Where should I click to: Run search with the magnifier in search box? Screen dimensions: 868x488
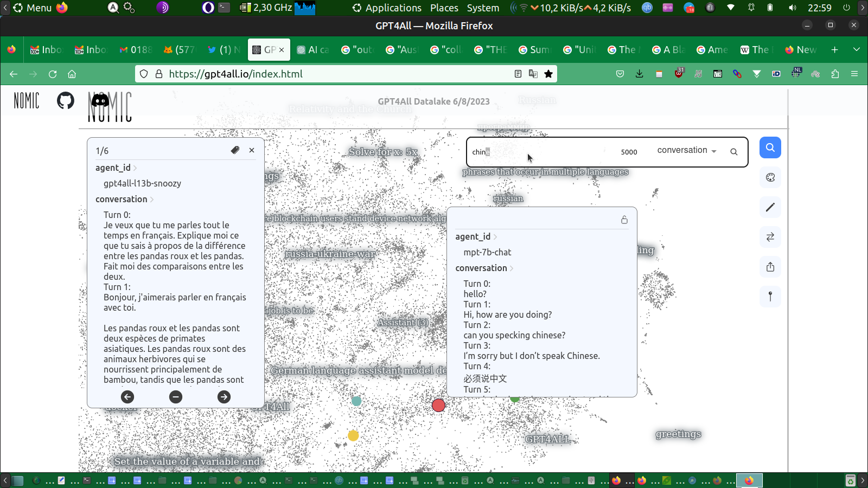tap(734, 152)
